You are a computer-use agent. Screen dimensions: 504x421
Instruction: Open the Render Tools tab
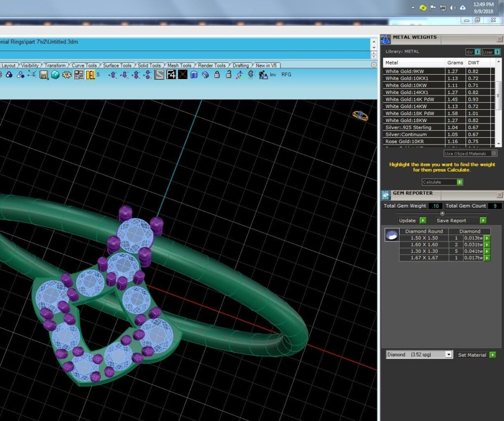212,65
